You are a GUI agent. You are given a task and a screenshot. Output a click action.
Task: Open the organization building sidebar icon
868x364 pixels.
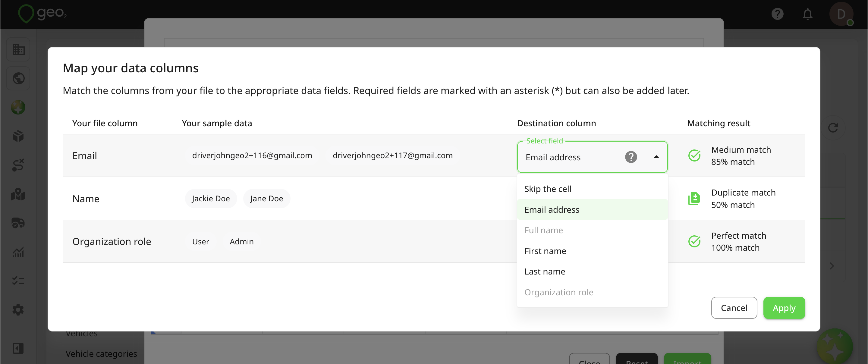(18, 49)
